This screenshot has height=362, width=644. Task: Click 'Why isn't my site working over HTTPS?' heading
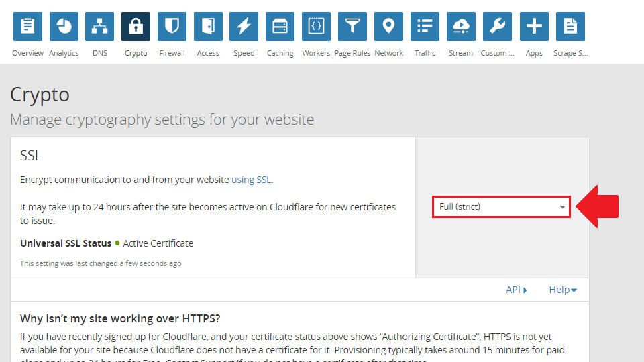120,318
